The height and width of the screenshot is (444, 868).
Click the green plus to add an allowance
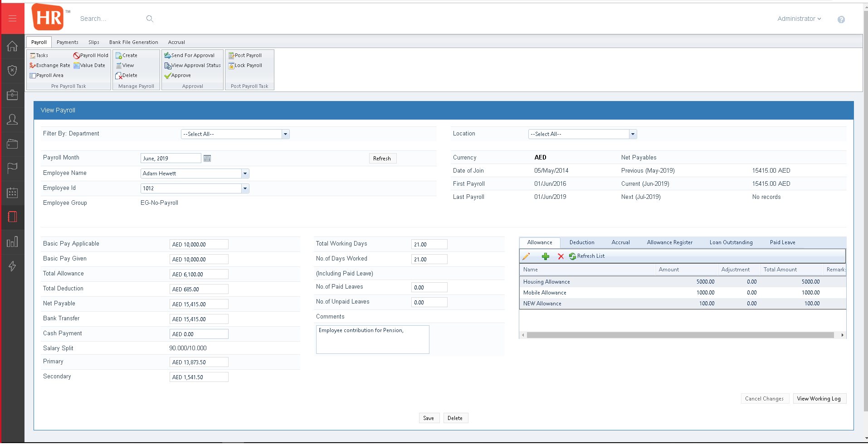546,256
